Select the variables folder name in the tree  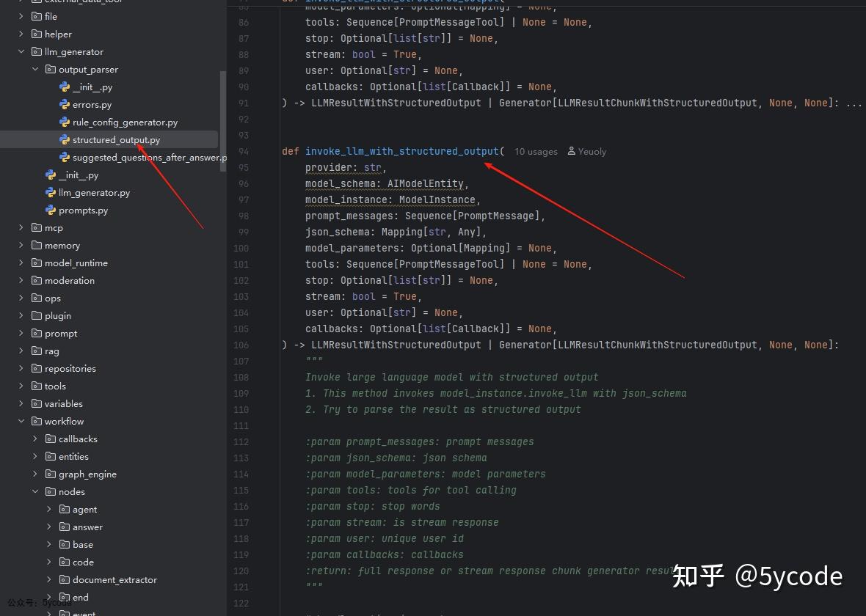(64, 403)
